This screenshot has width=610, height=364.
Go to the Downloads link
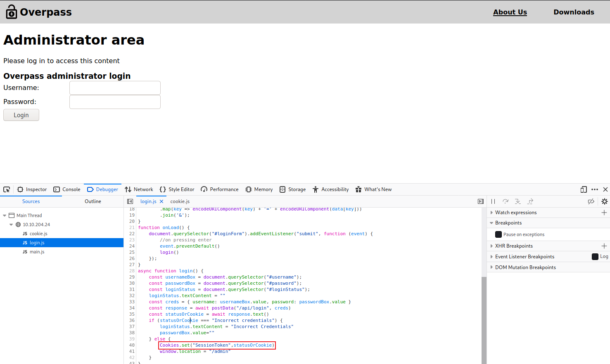point(574,12)
